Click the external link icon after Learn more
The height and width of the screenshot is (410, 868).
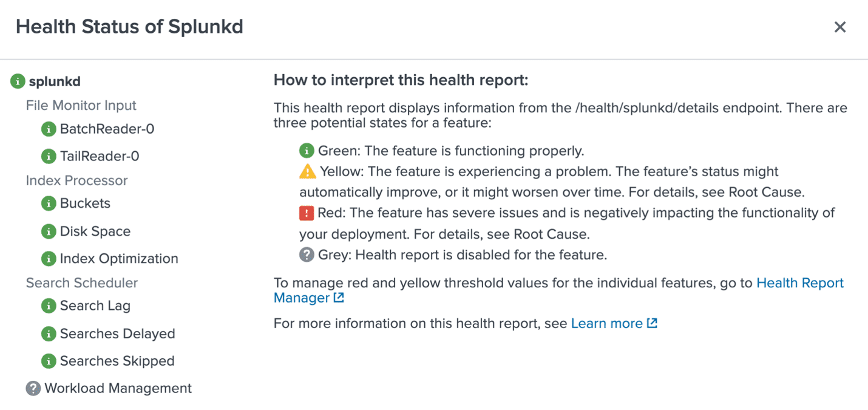pyautogui.click(x=652, y=323)
